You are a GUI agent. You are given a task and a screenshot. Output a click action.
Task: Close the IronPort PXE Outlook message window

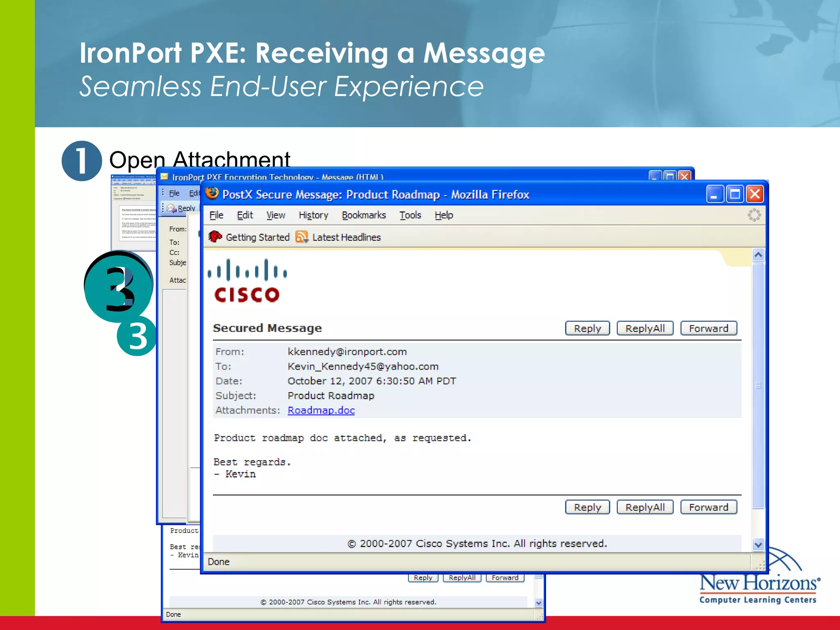point(685,177)
